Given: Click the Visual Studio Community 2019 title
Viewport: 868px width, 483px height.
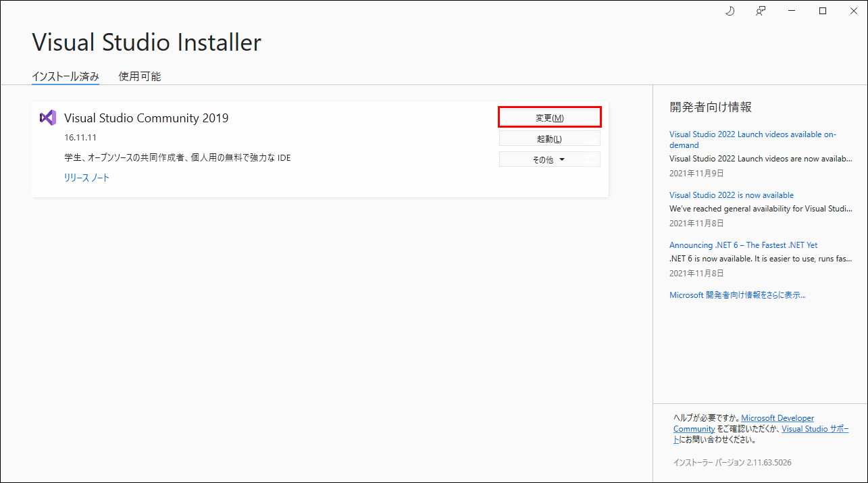Looking at the screenshot, I should coord(147,118).
